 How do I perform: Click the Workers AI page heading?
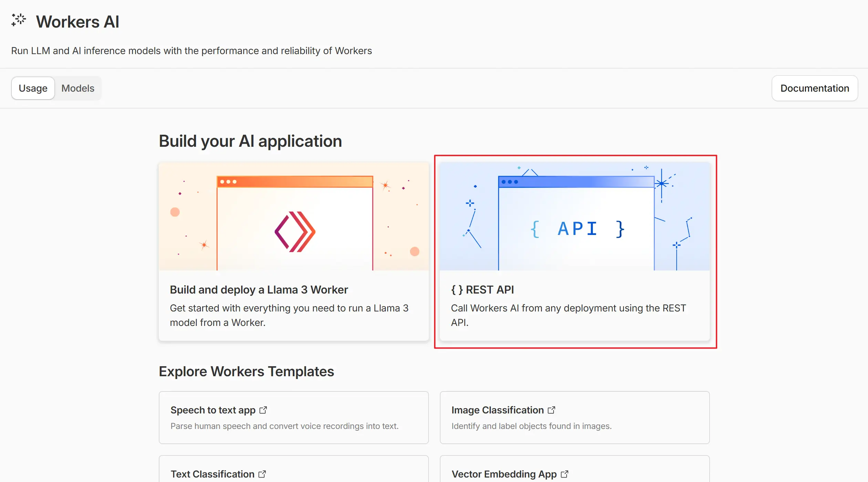click(77, 22)
